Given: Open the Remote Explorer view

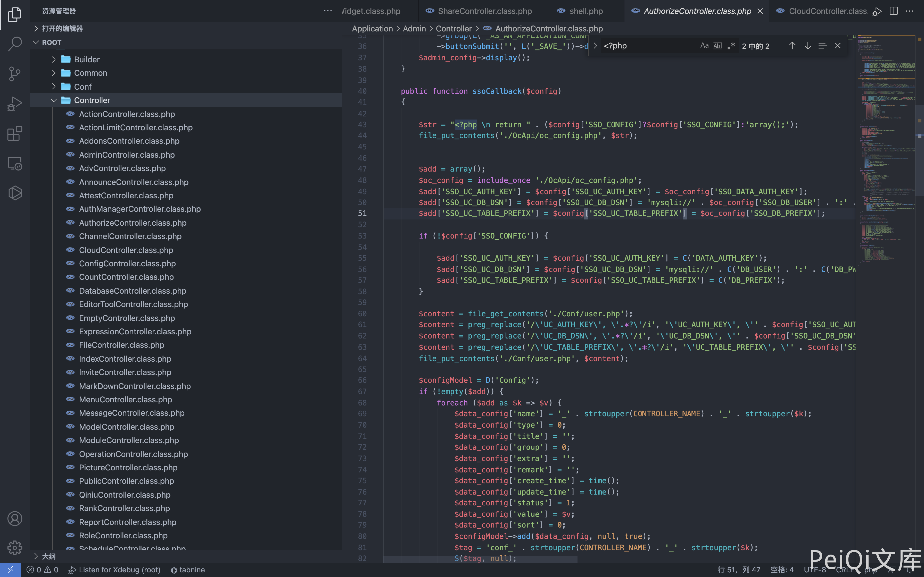Looking at the screenshot, I should [x=14, y=163].
